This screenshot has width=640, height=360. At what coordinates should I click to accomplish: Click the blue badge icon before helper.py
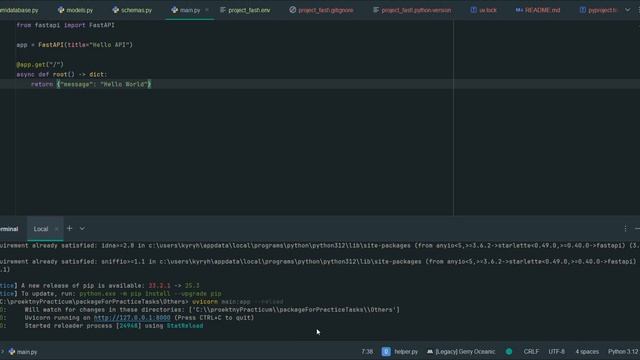(386, 351)
